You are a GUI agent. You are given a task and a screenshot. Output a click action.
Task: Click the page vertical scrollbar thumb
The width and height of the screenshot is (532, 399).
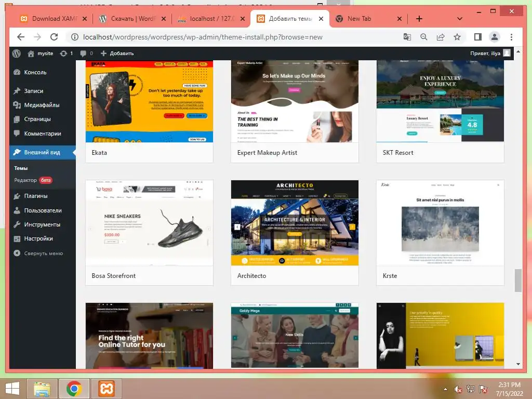[x=518, y=280]
